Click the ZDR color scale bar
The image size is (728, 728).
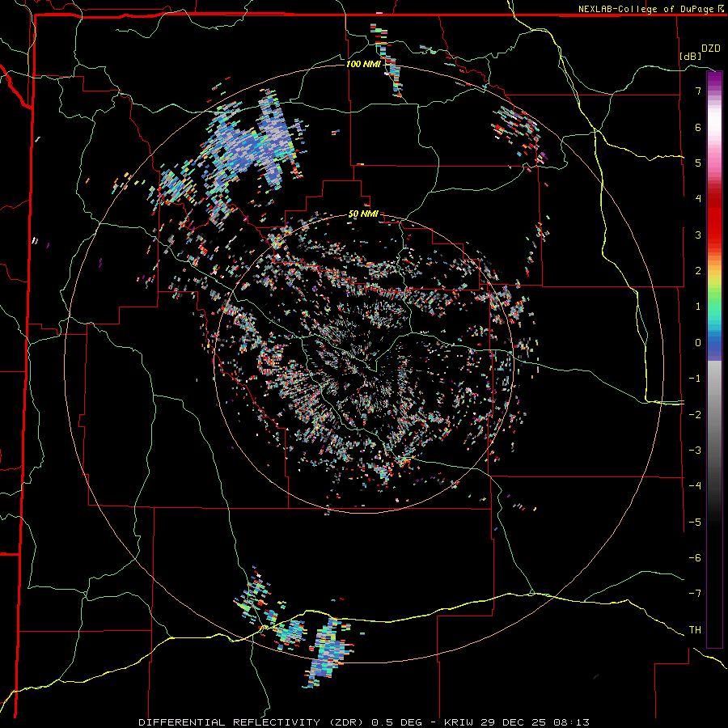pyautogui.click(x=714, y=359)
